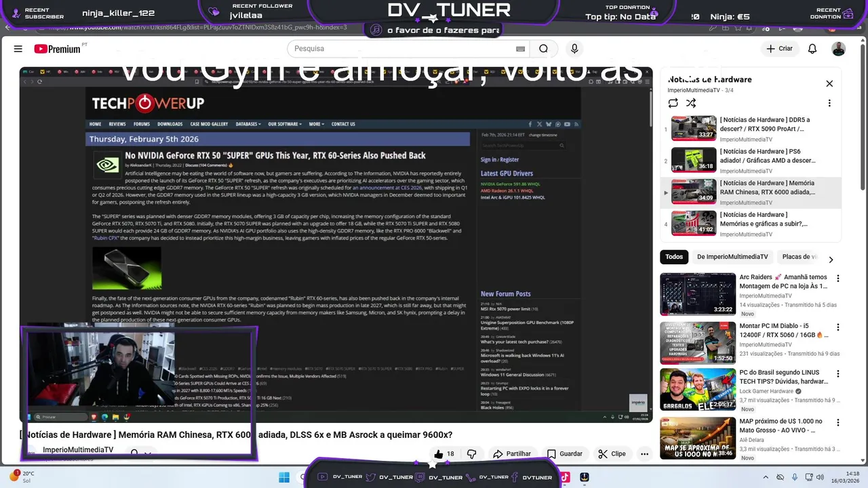Click the magnifier search button
Image resolution: width=868 pixels, height=488 pixels.
coord(543,49)
